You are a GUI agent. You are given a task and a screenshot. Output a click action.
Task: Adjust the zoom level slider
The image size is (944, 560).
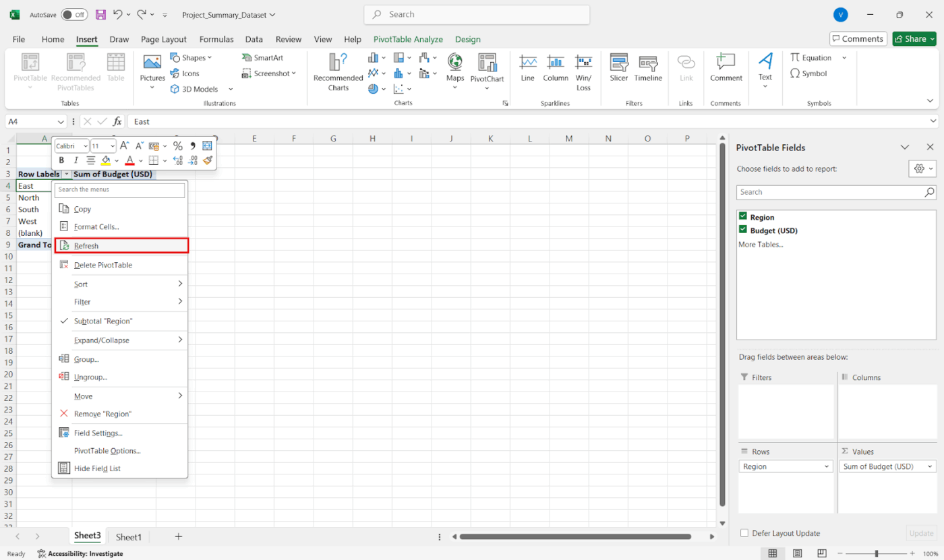tap(876, 554)
